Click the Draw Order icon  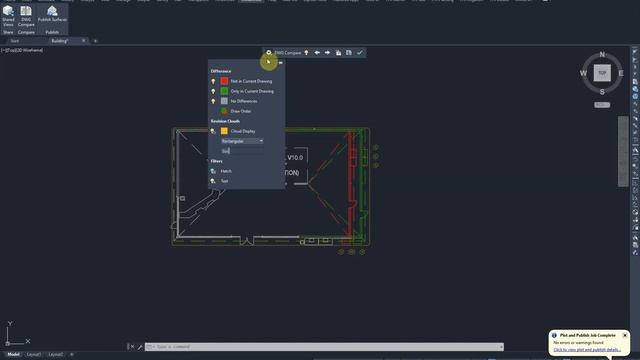224,111
